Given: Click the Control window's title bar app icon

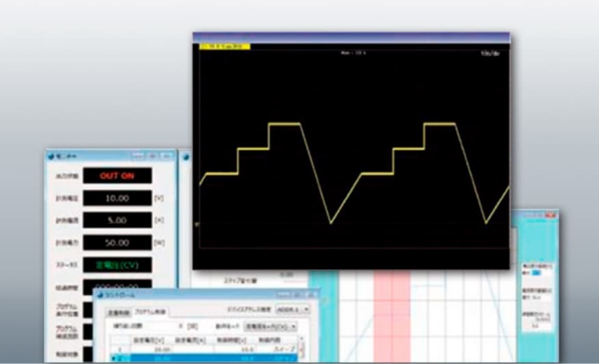Looking at the screenshot, I should (x=100, y=295).
